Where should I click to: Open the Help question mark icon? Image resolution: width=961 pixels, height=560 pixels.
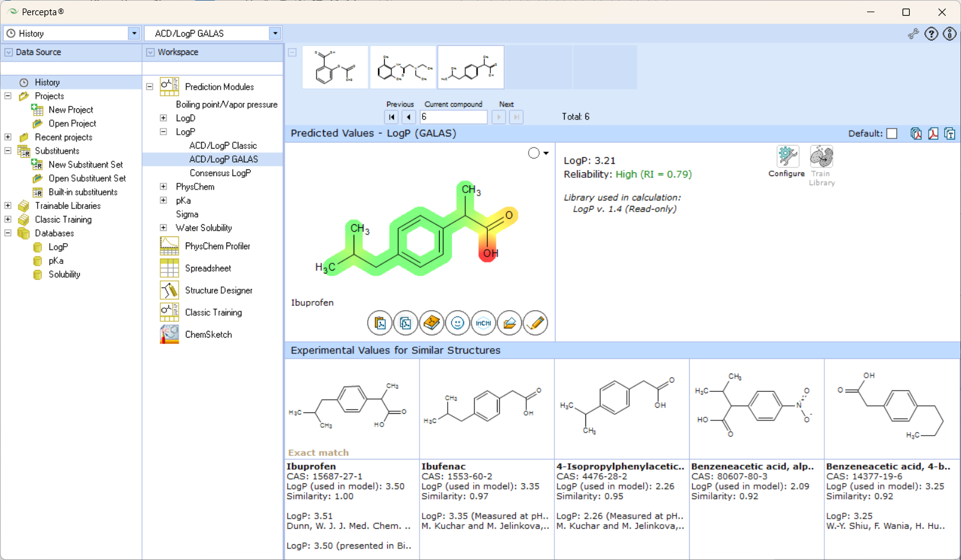931,34
